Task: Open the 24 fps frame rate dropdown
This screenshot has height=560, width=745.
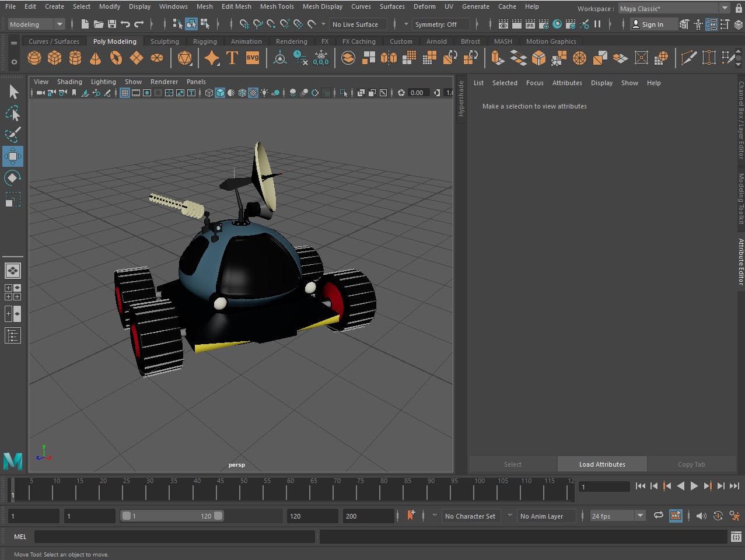Action: [x=640, y=516]
